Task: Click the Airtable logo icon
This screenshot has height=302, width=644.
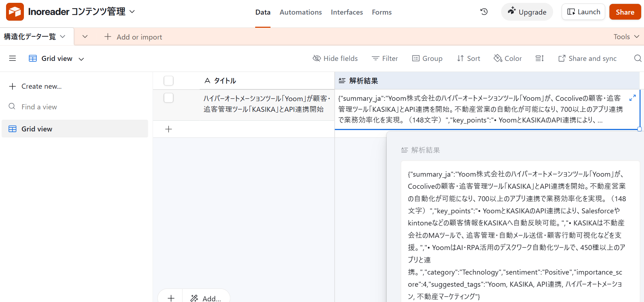Action: point(15,12)
